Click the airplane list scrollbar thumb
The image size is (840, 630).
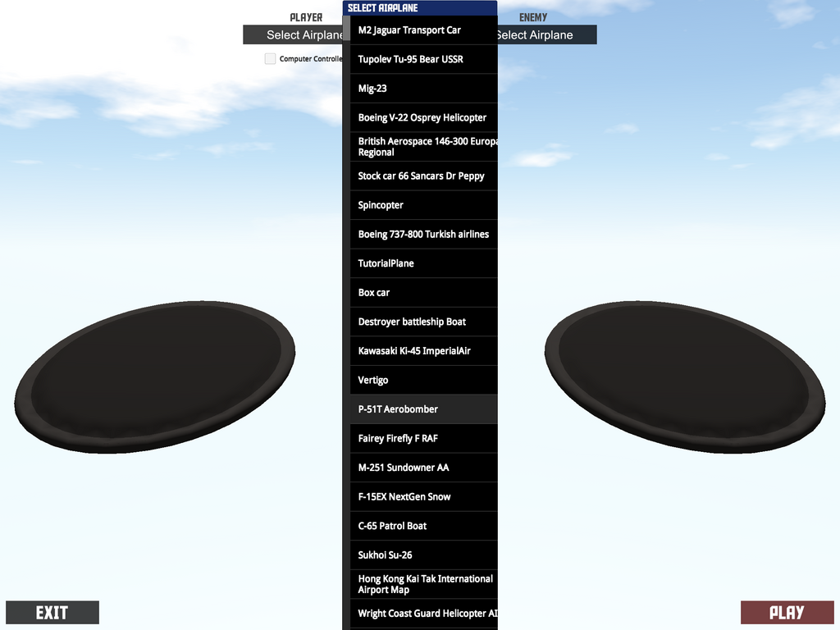346,28
